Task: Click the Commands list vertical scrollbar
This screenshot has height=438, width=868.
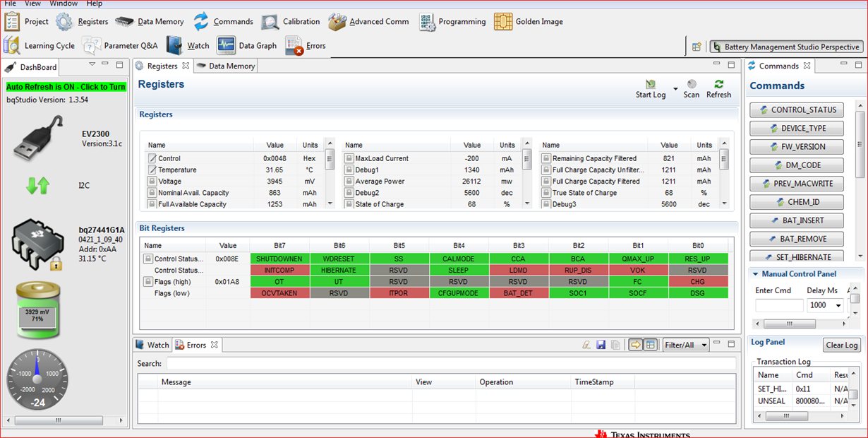Action: (859, 180)
